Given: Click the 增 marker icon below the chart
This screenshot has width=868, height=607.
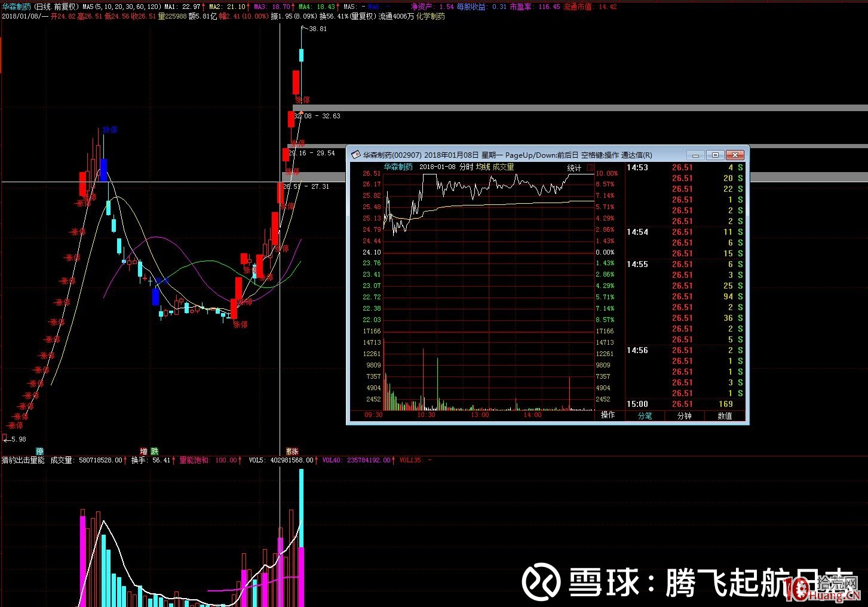Looking at the screenshot, I should click(143, 452).
